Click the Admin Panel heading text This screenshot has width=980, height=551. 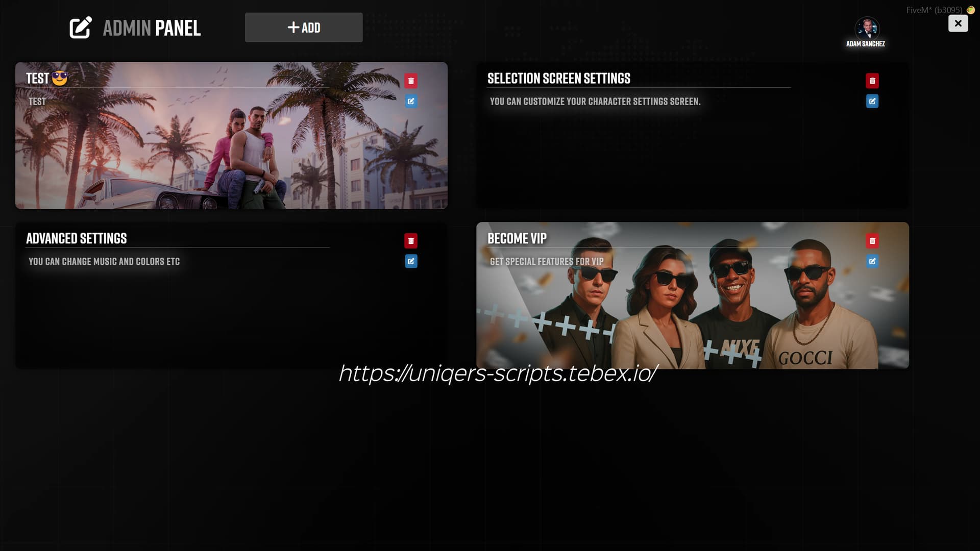152,28
